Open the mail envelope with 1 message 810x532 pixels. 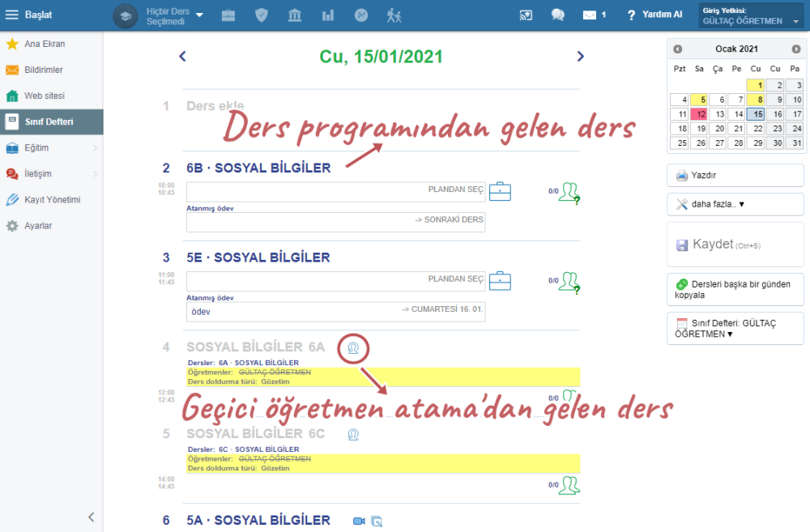coord(595,15)
